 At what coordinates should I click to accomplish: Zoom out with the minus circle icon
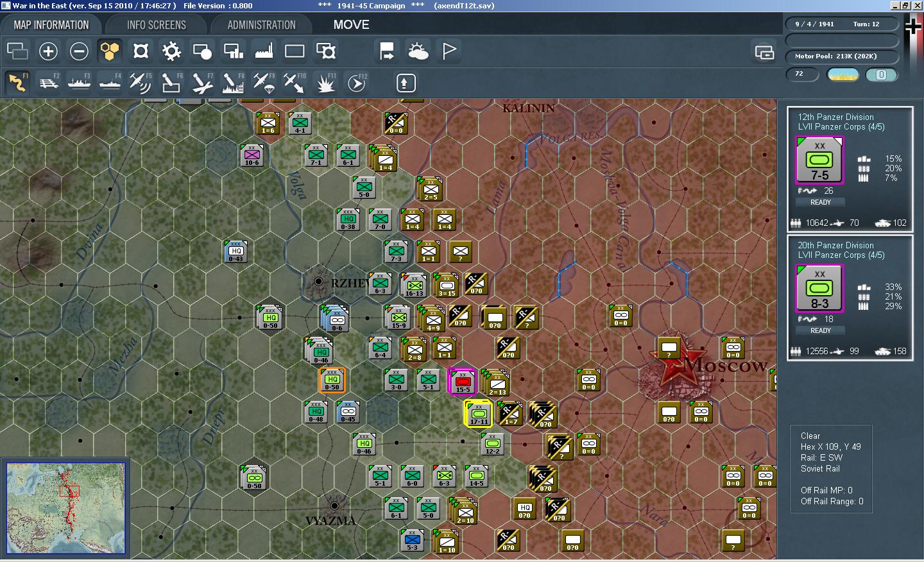(x=79, y=51)
